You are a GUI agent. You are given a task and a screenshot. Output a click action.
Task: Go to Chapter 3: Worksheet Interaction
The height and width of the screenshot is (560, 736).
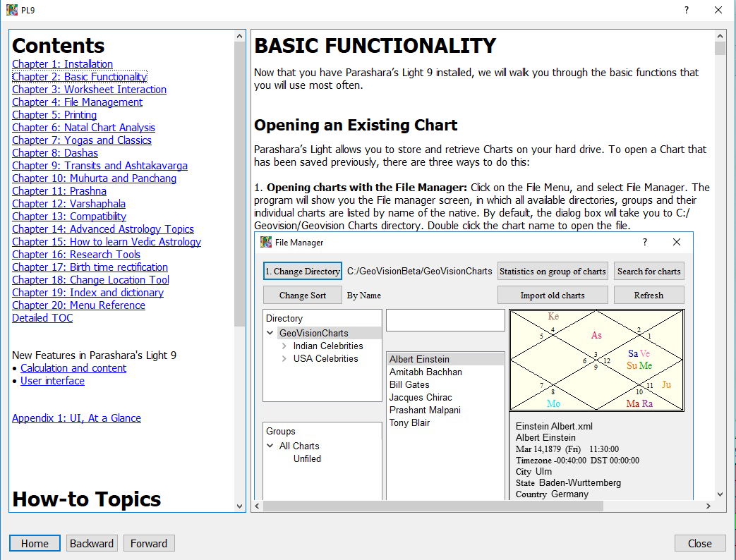89,90
